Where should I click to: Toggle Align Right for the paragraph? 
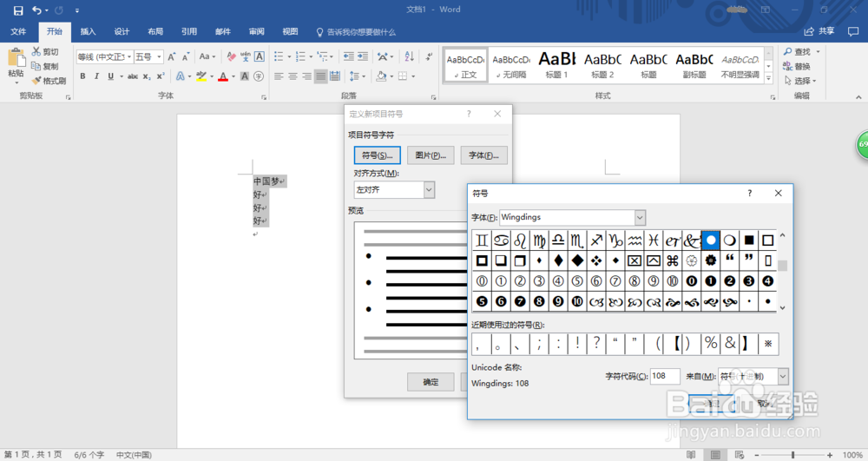[x=306, y=76]
